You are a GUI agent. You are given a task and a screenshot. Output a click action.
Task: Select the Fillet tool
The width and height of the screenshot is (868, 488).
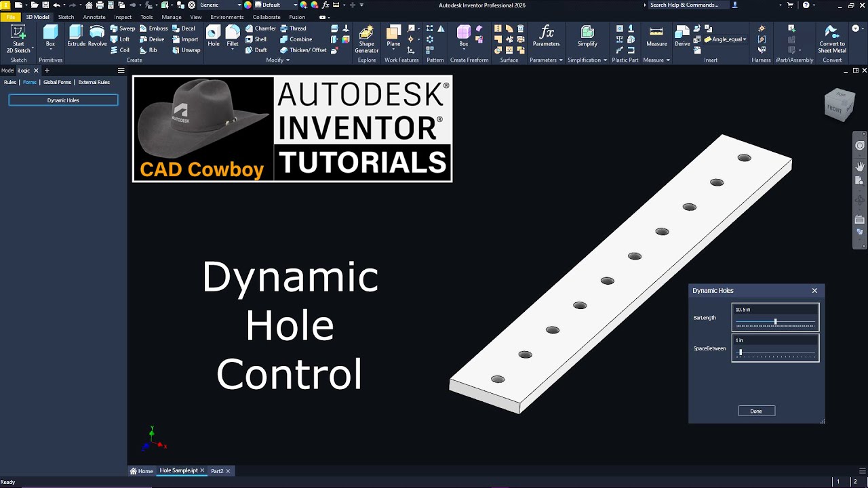point(233,37)
